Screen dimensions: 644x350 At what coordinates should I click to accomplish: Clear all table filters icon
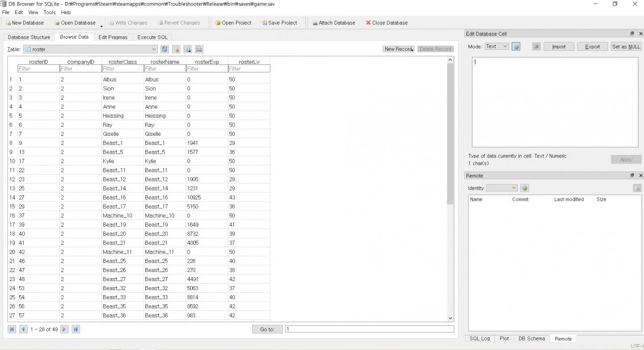click(176, 49)
